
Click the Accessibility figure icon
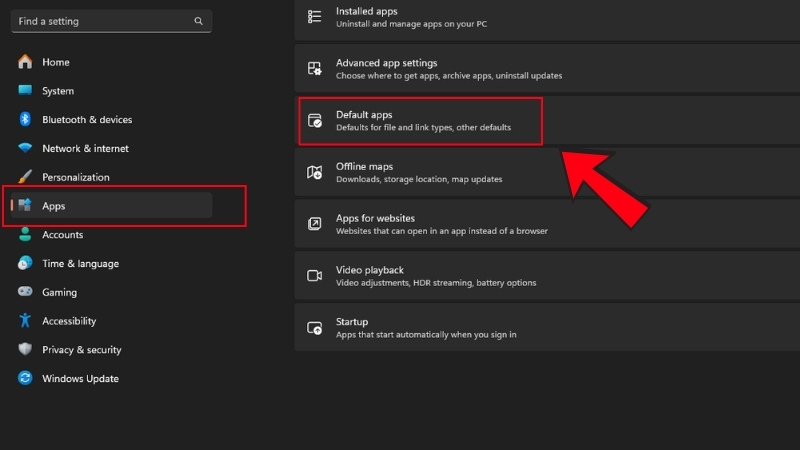pyautogui.click(x=25, y=320)
